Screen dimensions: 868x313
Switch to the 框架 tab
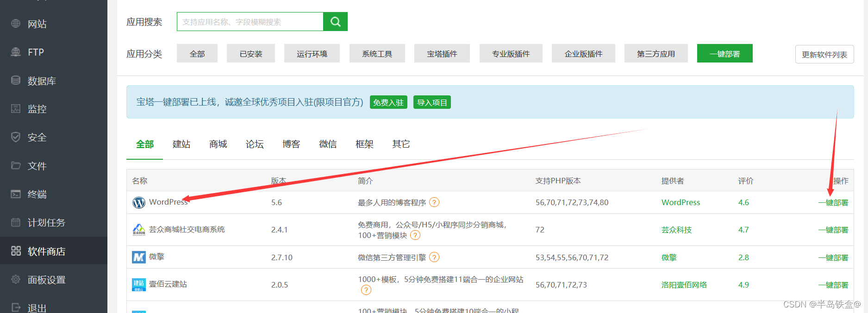(x=364, y=144)
